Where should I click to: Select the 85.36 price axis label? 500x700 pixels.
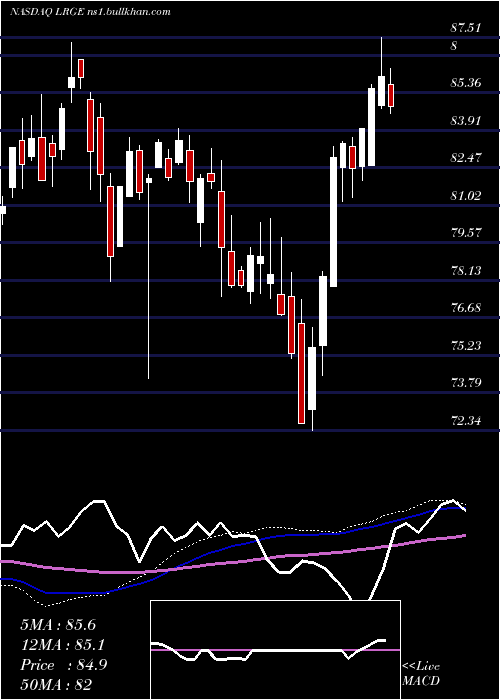466,83
